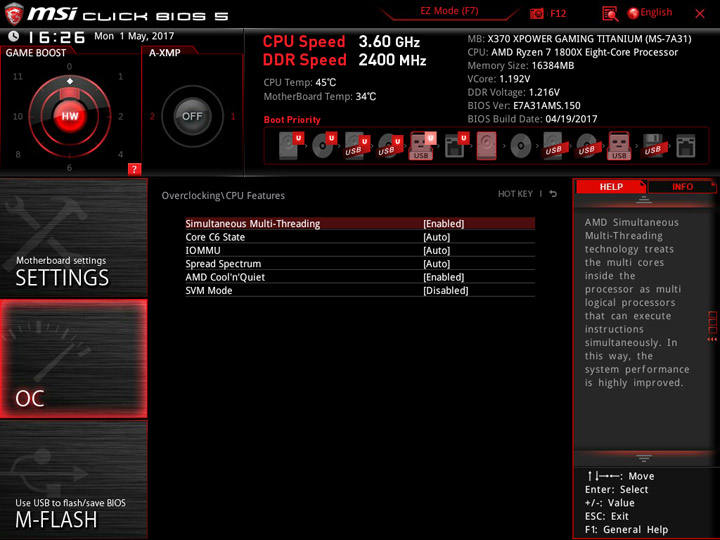Viewport: 720px width, 540px height.
Task: Go back using the return arrow icon
Action: pos(553,194)
